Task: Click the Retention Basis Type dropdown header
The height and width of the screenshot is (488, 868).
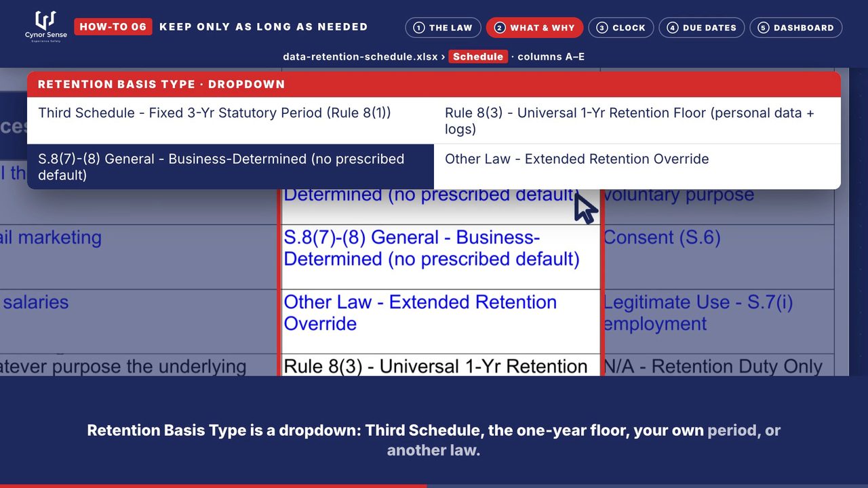Action: pos(434,85)
